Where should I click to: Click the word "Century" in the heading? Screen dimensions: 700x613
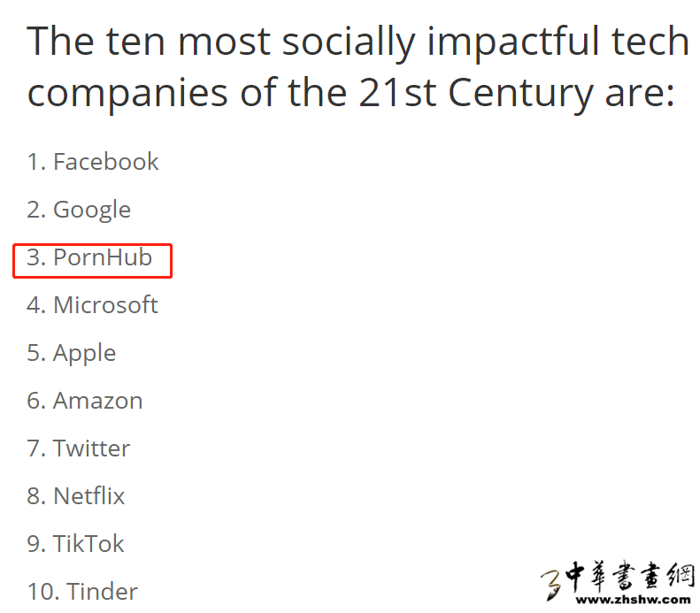click(520, 93)
